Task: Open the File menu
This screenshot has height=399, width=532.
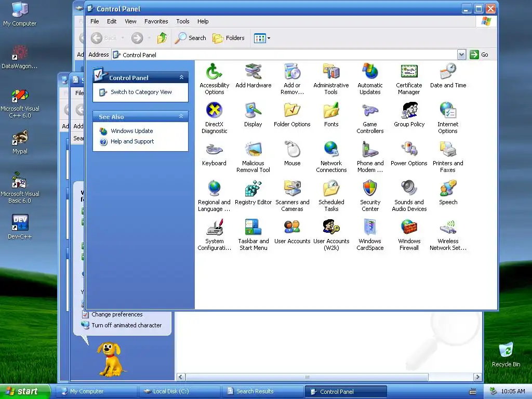Action: pyautogui.click(x=95, y=21)
